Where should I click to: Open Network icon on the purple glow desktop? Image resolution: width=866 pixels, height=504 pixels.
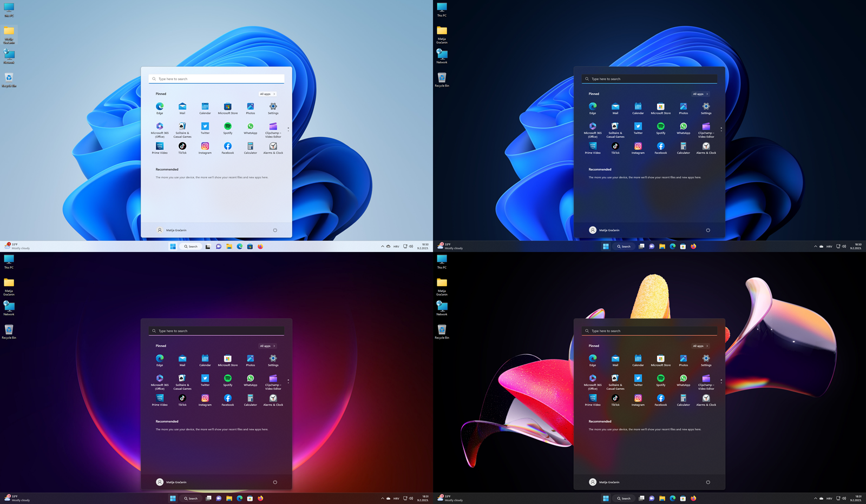9,309
